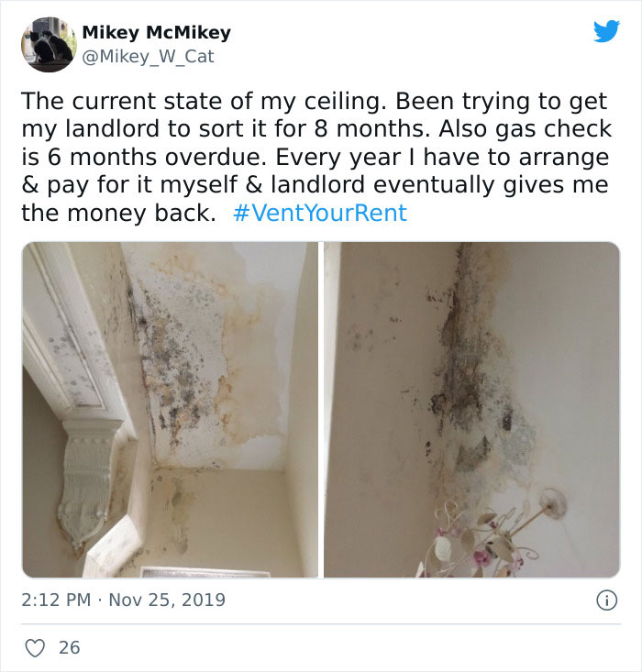
Task: Click the floral chandelier in the right photo
Action: tap(487, 538)
